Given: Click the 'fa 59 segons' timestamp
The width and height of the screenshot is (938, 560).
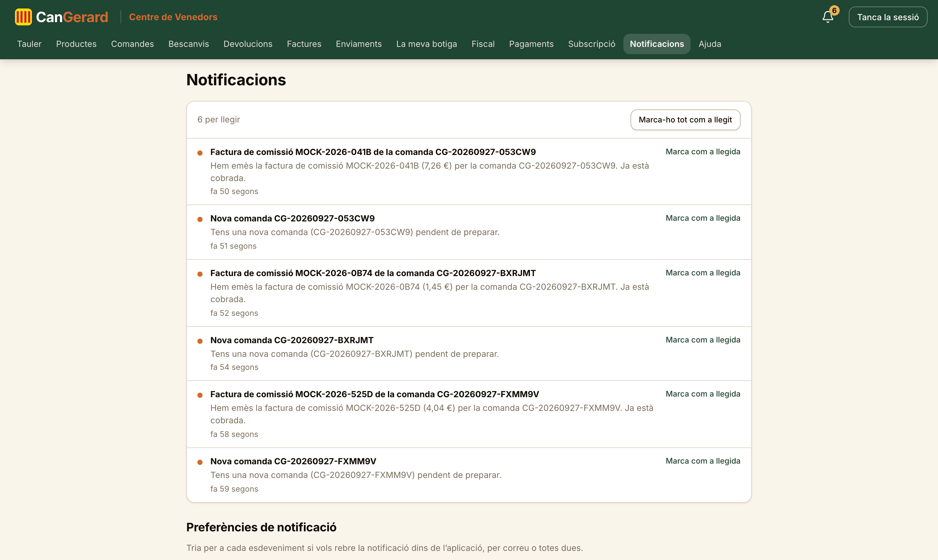Looking at the screenshot, I should (x=234, y=489).
